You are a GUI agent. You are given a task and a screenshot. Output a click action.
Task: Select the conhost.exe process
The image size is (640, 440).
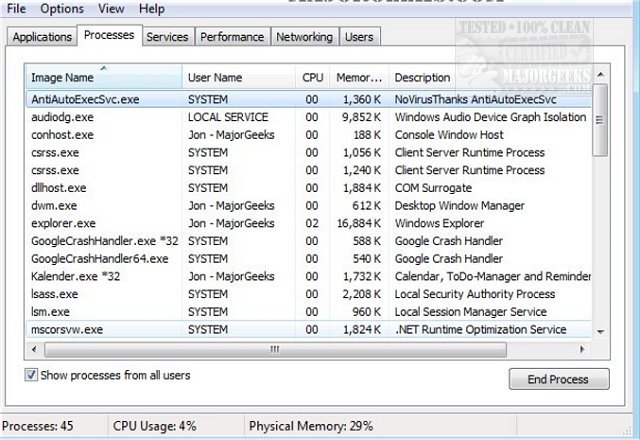click(x=309, y=135)
